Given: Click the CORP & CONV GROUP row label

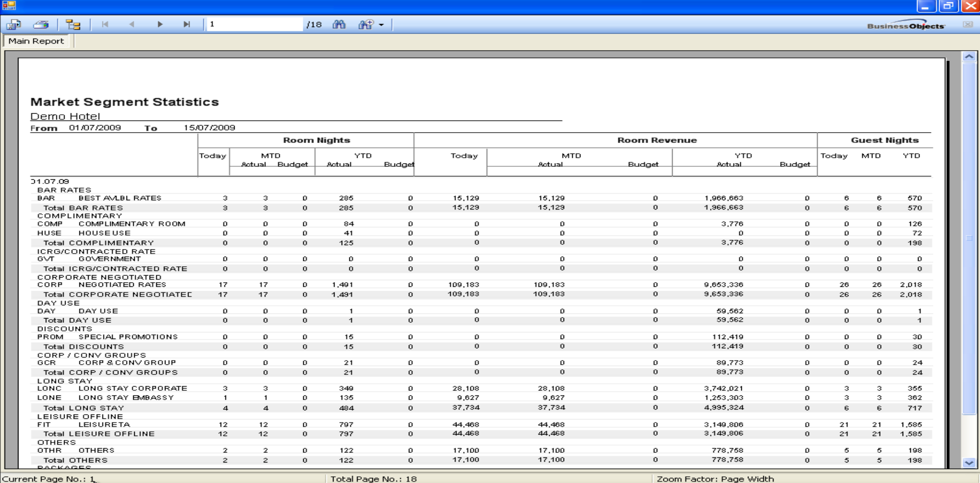Looking at the screenshot, I should [x=127, y=363].
